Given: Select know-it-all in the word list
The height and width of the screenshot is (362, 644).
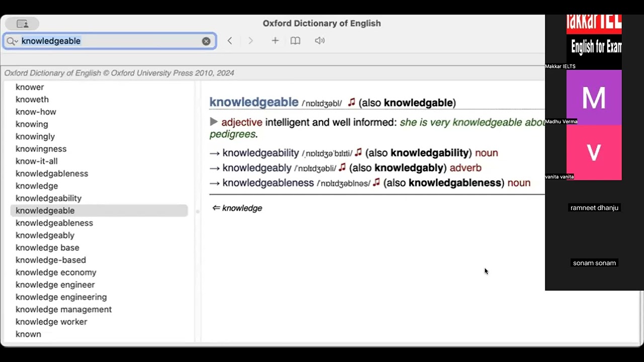Looking at the screenshot, I should 36,161.
